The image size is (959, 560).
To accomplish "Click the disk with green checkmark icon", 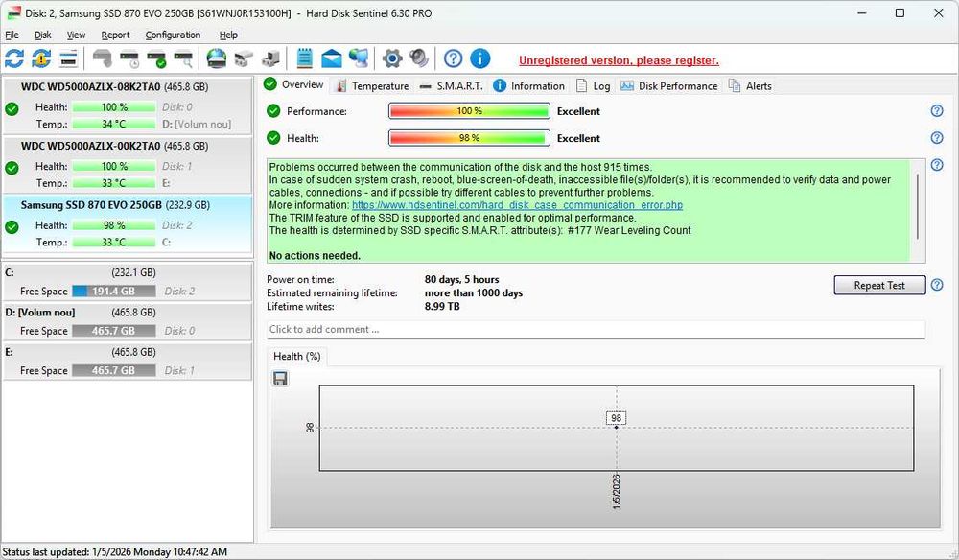I will click(156, 58).
